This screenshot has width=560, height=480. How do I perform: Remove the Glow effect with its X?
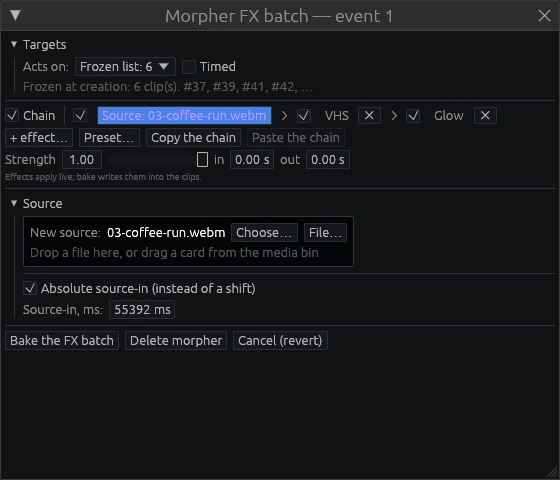tap(485, 115)
